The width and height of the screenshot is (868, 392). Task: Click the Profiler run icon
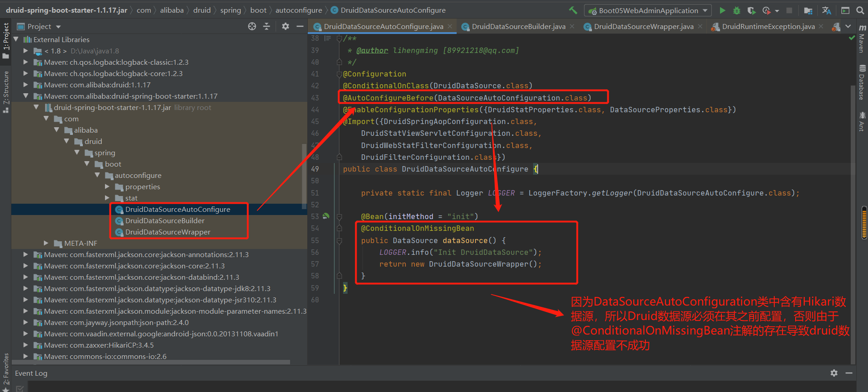click(766, 10)
